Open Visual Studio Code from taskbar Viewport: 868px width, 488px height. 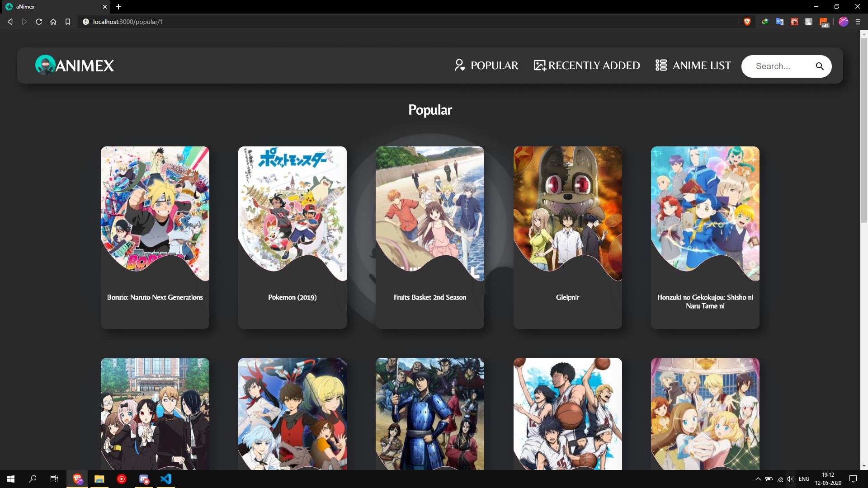tap(166, 479)
